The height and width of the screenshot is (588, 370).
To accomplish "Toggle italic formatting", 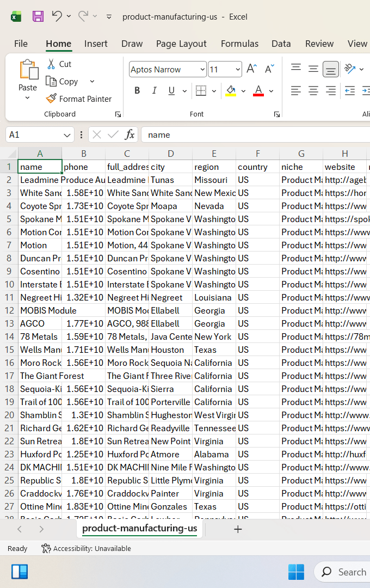I will click(154, 91).
